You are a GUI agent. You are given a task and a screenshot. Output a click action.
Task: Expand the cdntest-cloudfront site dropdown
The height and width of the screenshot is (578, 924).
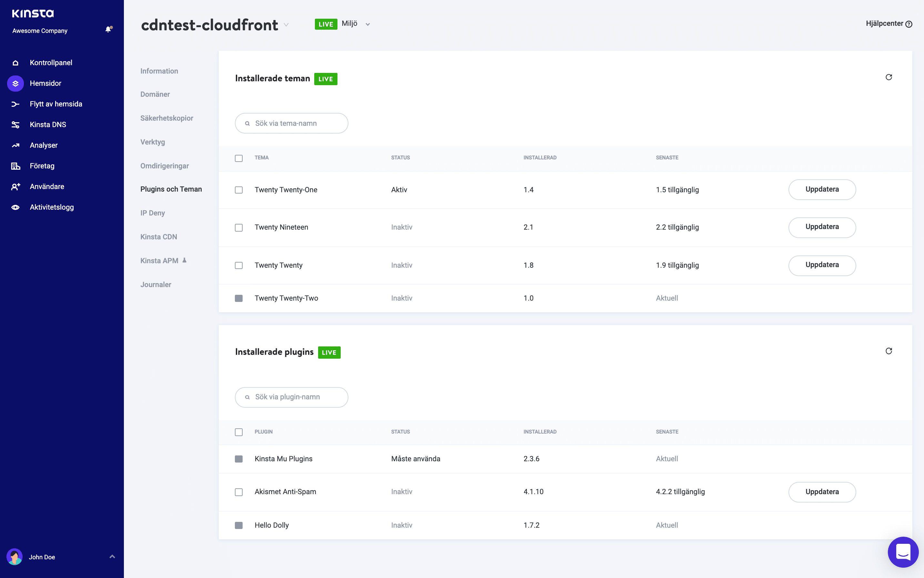[x=287, y=25]
